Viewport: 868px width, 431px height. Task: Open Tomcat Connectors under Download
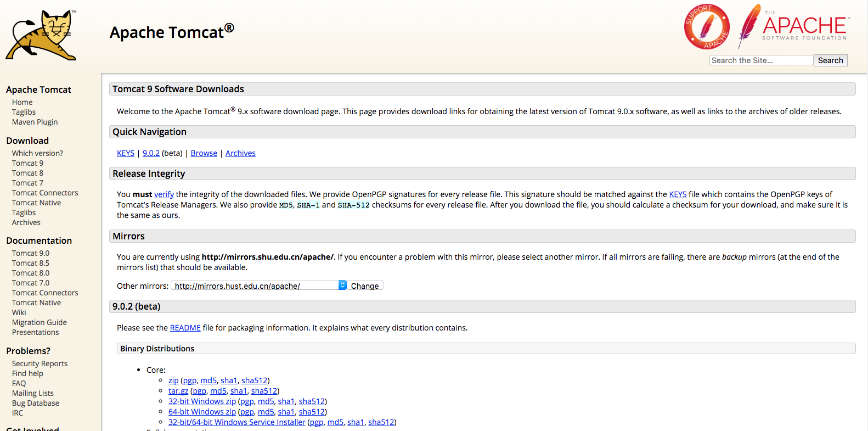(45, 193)
